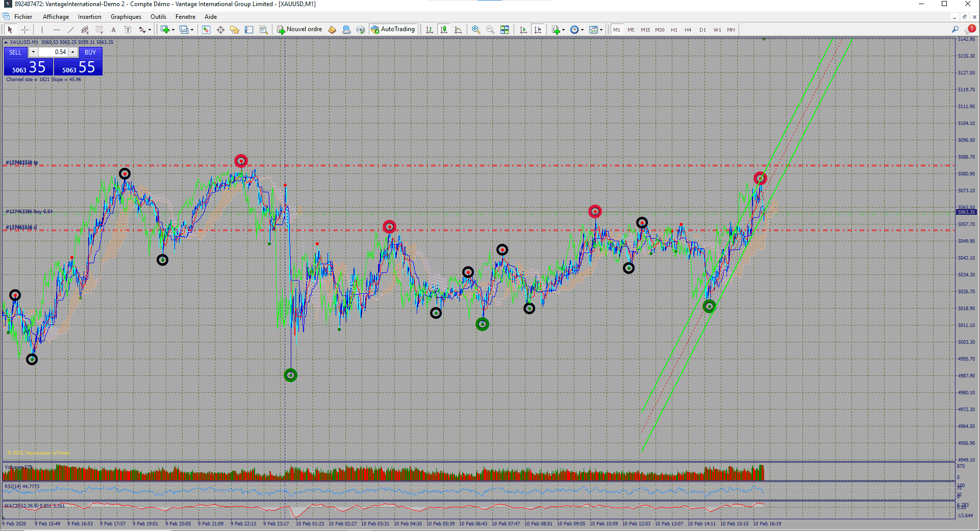
Task: Switch timeframe to M15
Action: (645, 30)
